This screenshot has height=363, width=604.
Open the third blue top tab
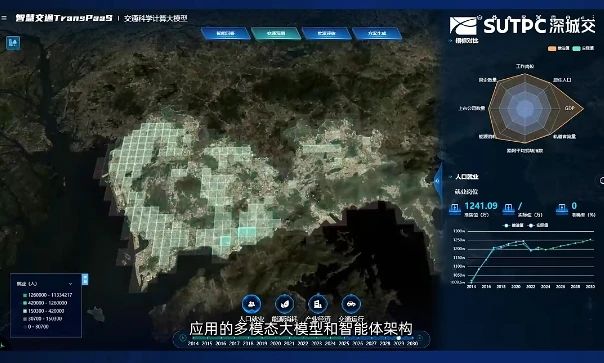pos(327,33)
